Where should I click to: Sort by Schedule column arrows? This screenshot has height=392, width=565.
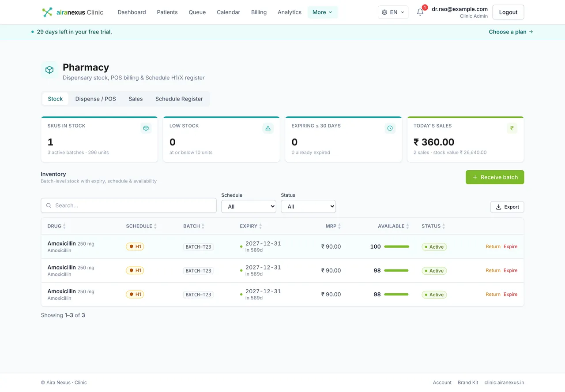point(155,226)
